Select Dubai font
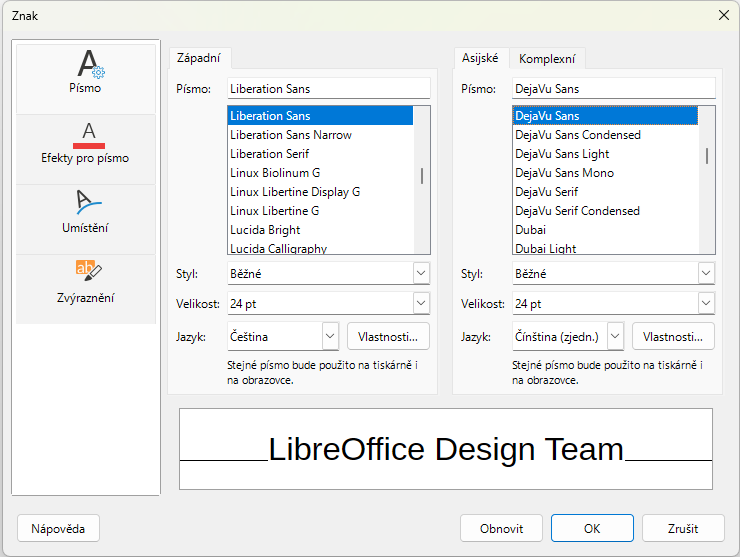This screenshot has height=557, width=740. coord(605,230)
